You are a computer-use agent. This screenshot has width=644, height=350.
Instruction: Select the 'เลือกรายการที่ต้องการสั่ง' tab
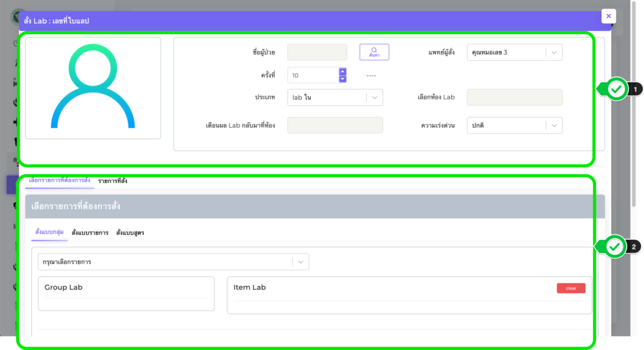[60, 181]
